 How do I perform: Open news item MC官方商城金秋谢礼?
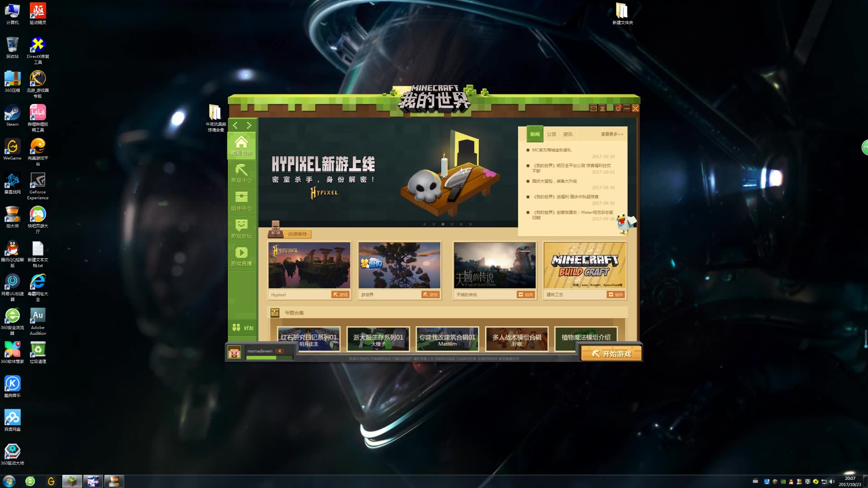click(x=552, y=150)
